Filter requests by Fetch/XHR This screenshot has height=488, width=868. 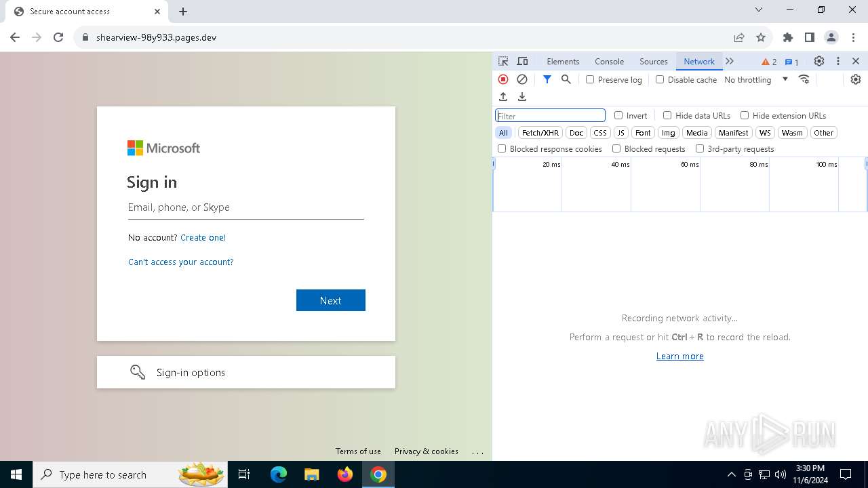tap(540, 133)
